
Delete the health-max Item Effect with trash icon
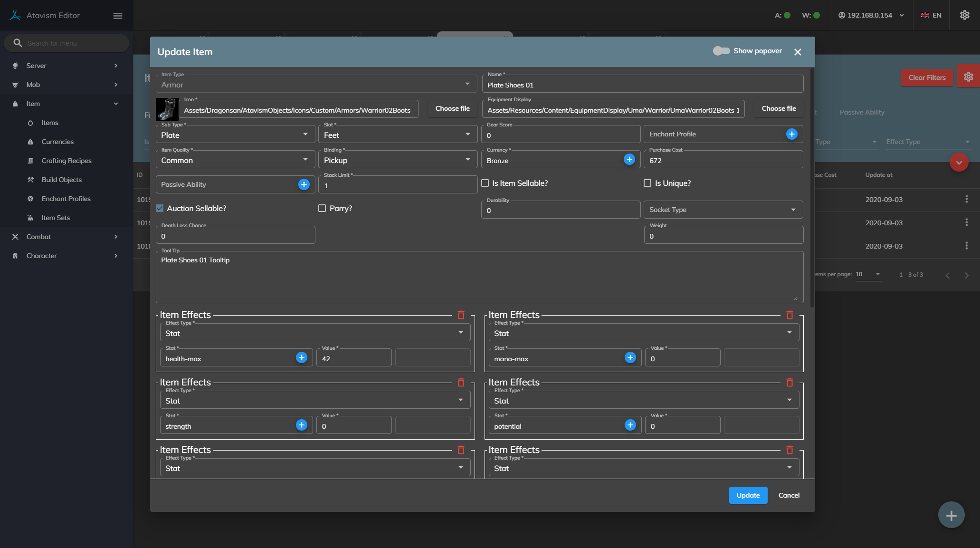click(460, 315)
